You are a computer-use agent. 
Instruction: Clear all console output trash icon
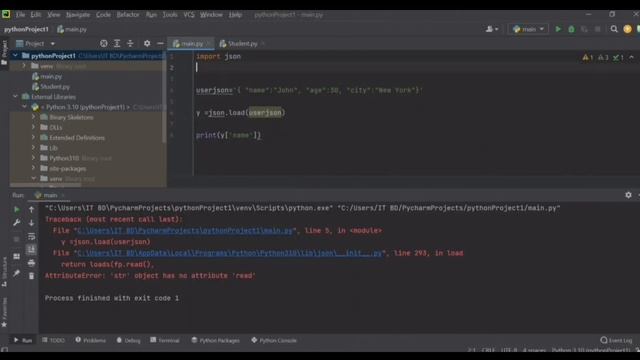coord(31,276)
